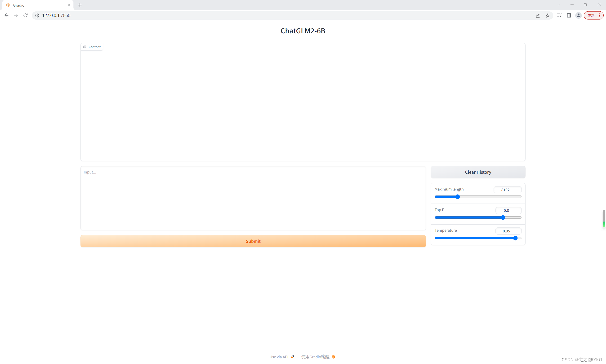606x364 pixels.
Task: Click the Maximum length slider handle
Action: [458, 197]
